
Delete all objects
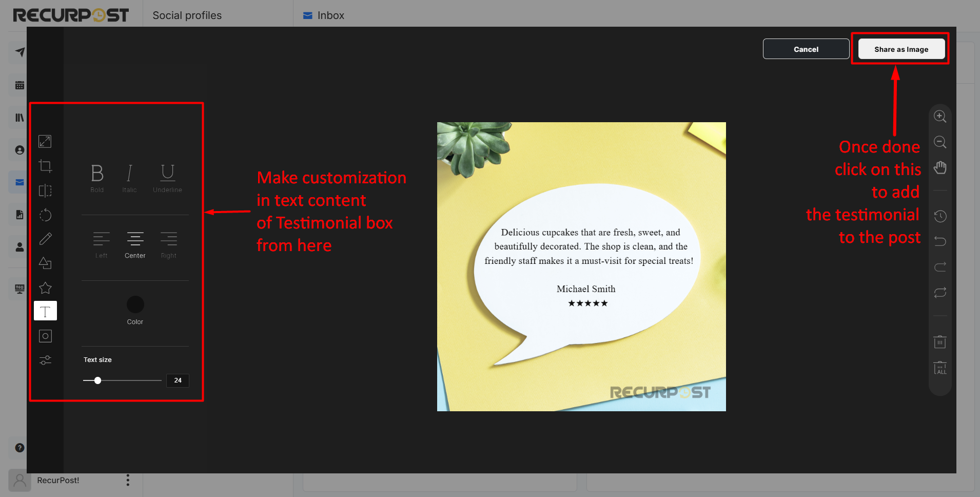[x=940, y=368]
